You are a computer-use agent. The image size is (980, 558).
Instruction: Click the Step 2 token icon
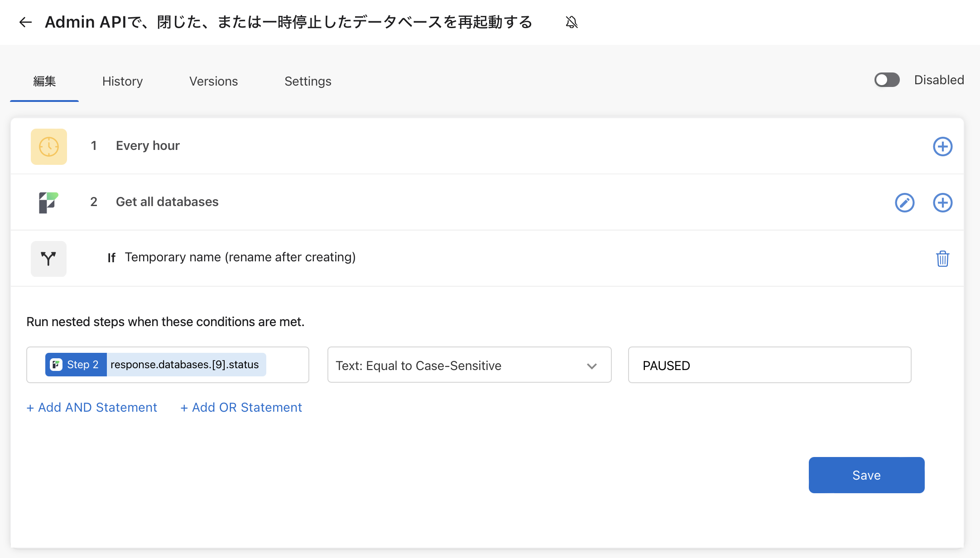pos(56,365)
